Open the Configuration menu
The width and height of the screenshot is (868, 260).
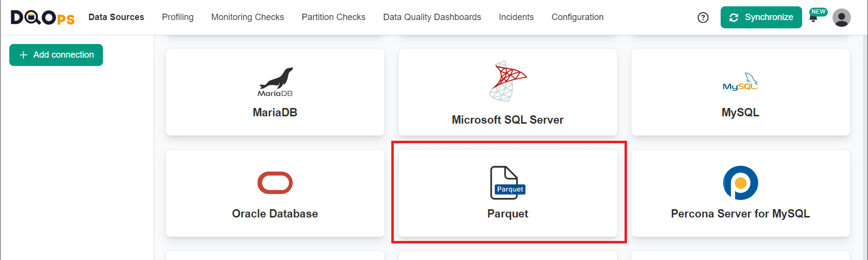coord(577,17)
